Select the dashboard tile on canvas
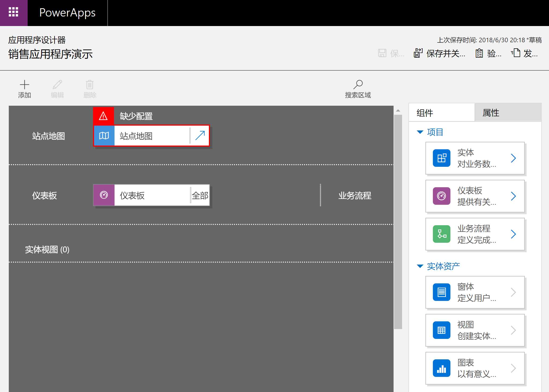Image resolution: width=549 pixels, height=392 pixels. coord(151,195)
